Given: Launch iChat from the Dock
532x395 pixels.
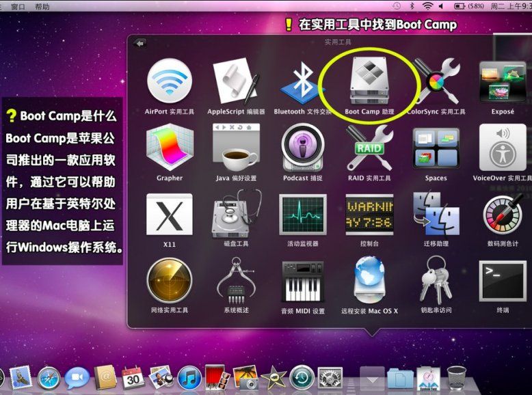Looking at the screenshot, I should click(77, 378).
